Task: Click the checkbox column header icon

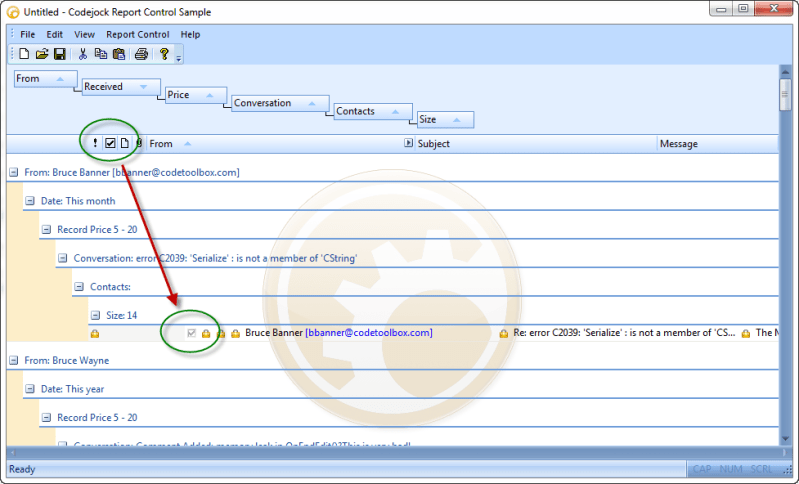Action: (x=110, y=143)
